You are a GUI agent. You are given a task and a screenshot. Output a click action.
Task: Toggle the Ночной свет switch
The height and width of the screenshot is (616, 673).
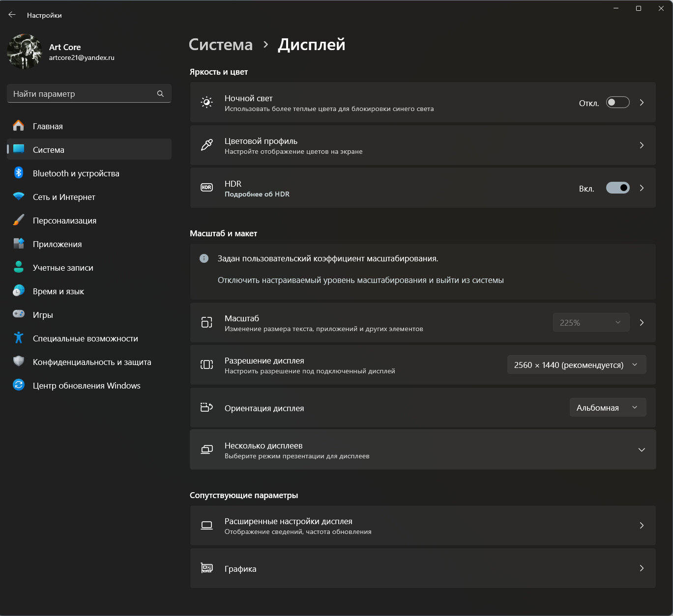pos(617,102)
